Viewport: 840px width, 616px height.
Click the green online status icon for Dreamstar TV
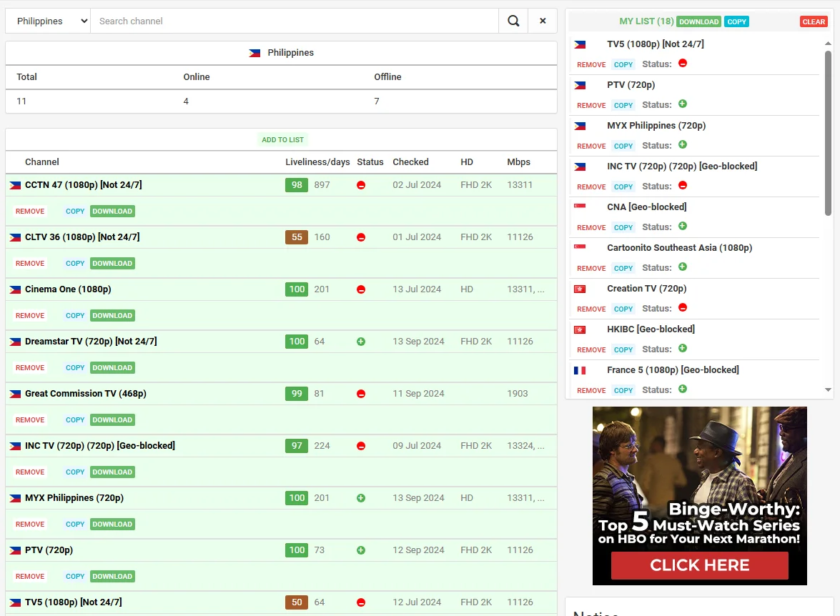click(x=361, y=341)
